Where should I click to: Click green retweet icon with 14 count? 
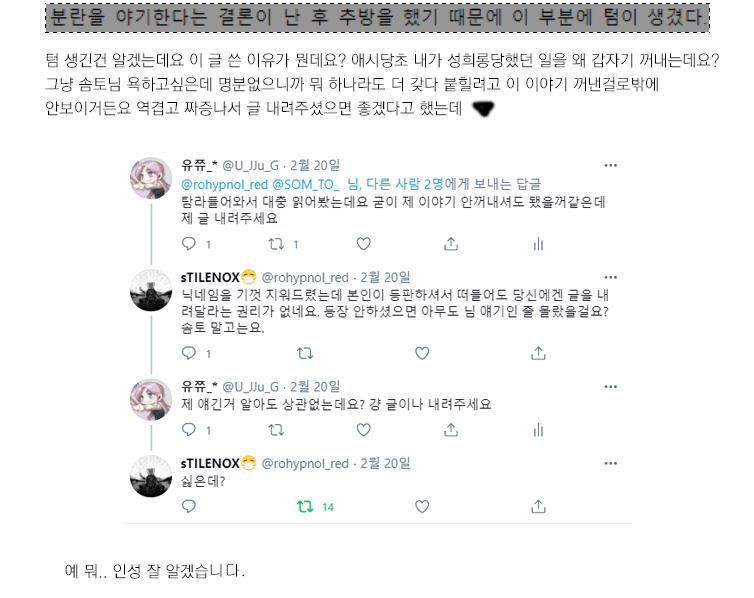pos(305,507)
